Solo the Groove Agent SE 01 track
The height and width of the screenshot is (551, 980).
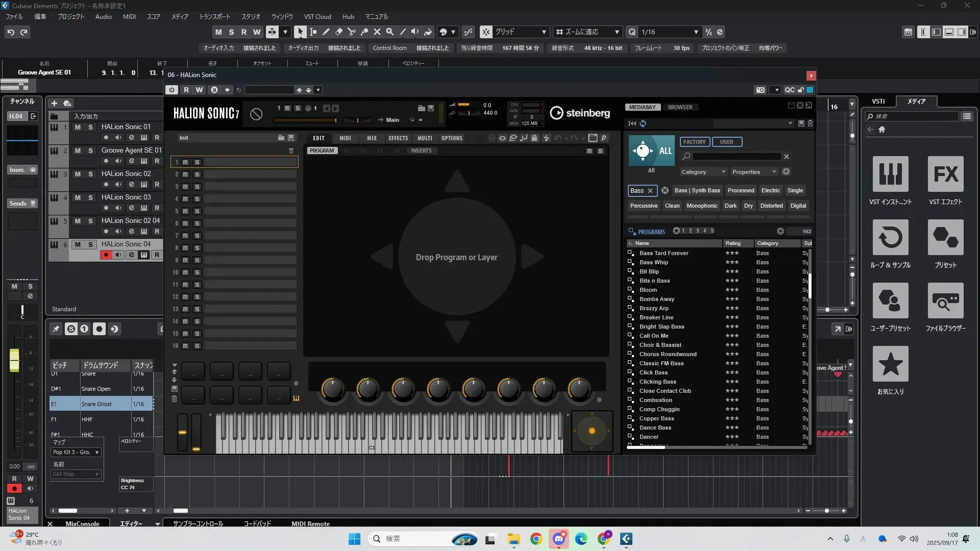point(90,151)
